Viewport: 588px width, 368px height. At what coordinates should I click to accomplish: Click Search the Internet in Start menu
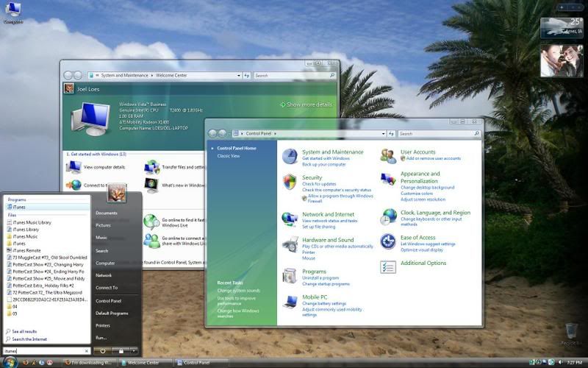(29, 339)
